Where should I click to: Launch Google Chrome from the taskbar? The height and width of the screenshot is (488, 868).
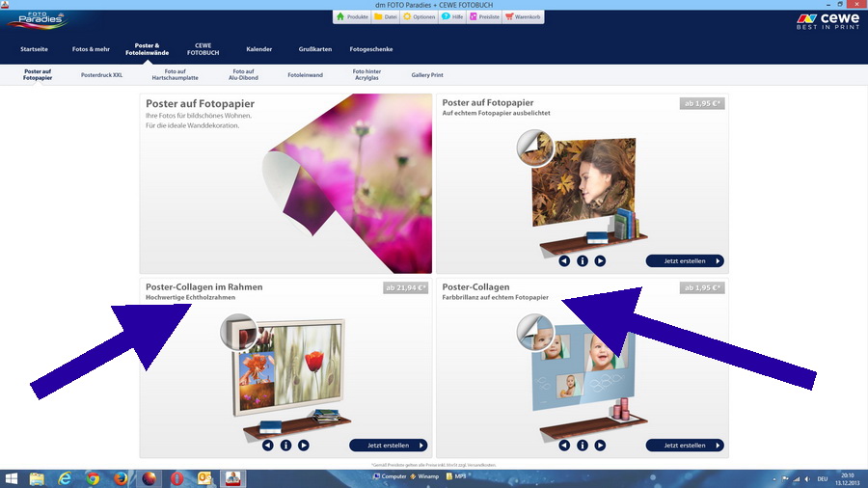pyautogui.click(x=93, y=478)
